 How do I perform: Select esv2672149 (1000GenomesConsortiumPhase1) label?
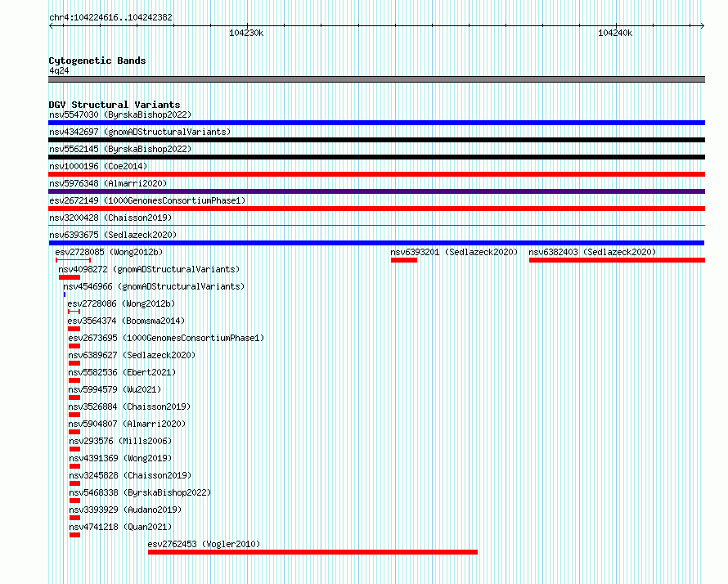tap(147, 200)
